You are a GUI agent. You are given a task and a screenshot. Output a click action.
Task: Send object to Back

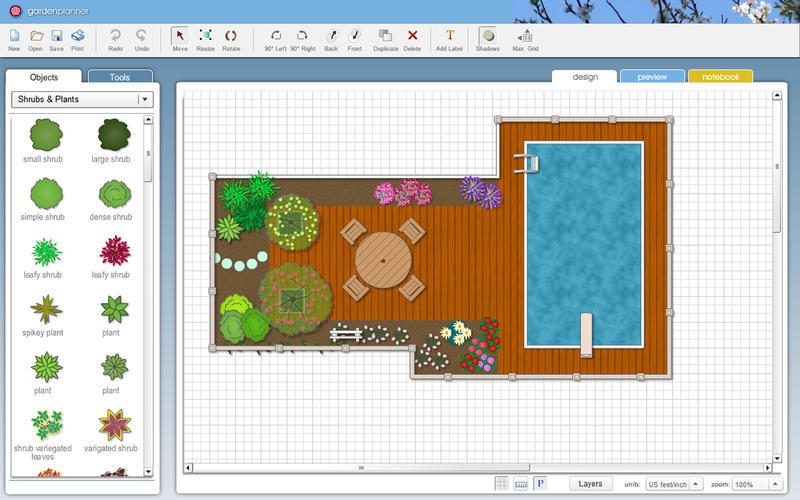[x=331, y=39]
